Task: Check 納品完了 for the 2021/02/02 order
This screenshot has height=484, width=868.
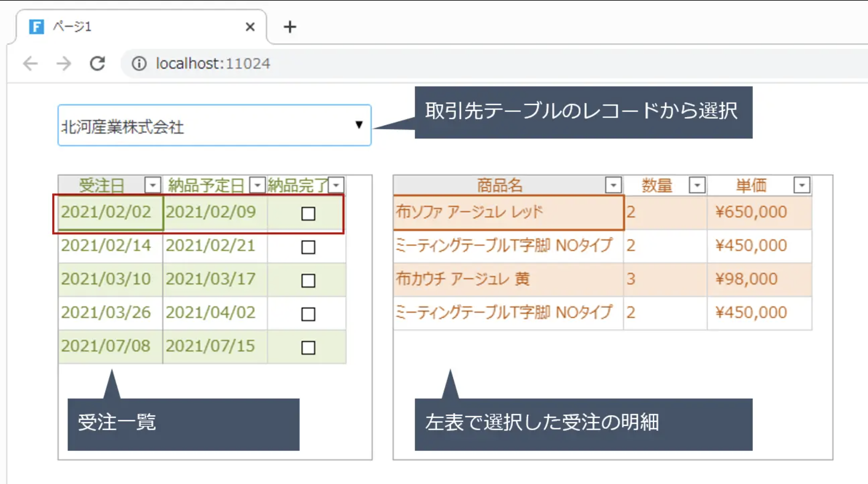Action: 308,213
